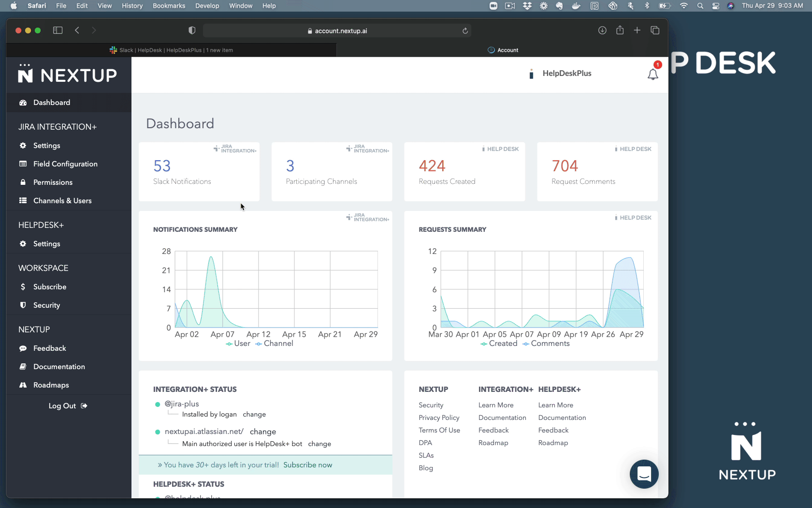Open Privacy Policy link in NEXTUP column
The height and width of the screenshot is (508, 812).
[439, 418]
